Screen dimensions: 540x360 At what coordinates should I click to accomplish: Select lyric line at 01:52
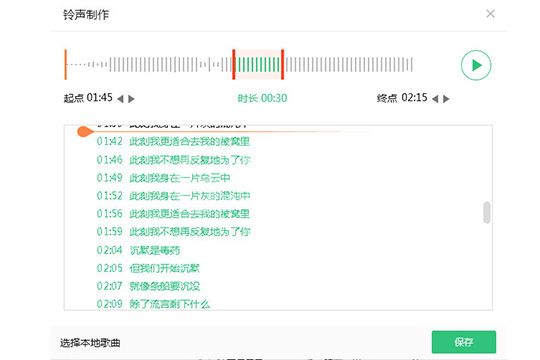click(x=173, y=196)
